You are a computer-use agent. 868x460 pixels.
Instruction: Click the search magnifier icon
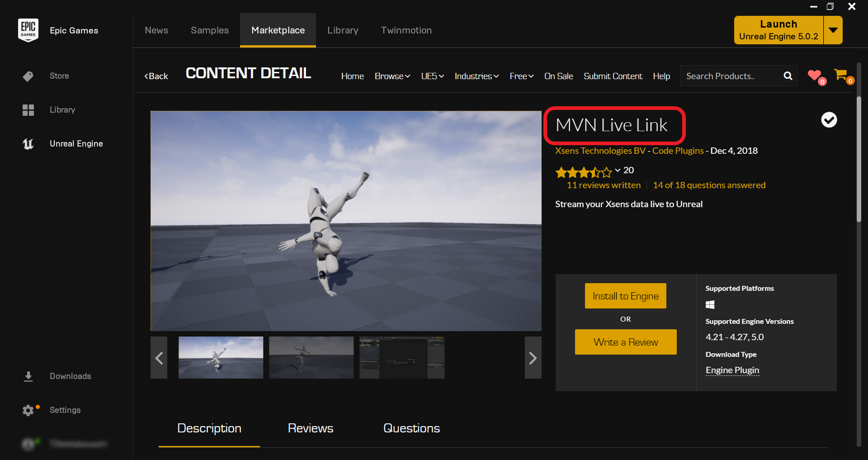coord(788,76)
